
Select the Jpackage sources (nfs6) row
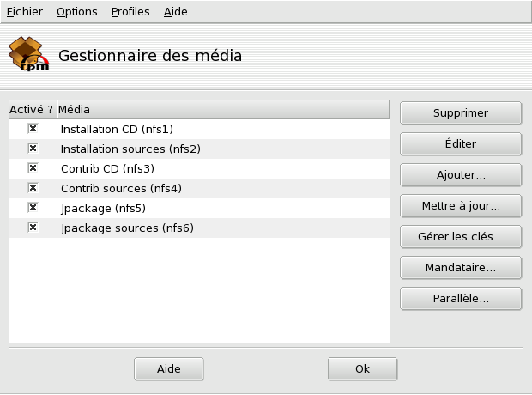[127, 228]
